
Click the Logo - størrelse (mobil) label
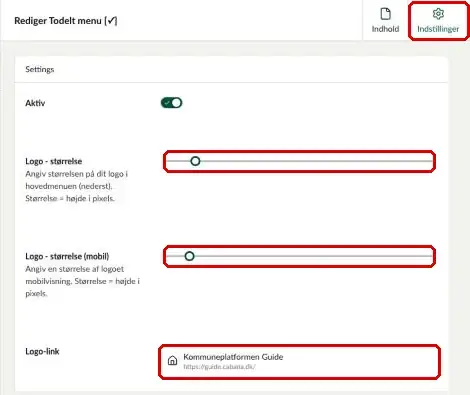click(x=67, y=256)
